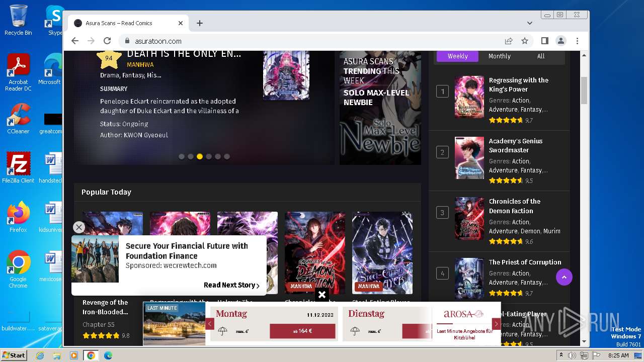
Task: Select the sixth slider dot
Action: [227, 156]
